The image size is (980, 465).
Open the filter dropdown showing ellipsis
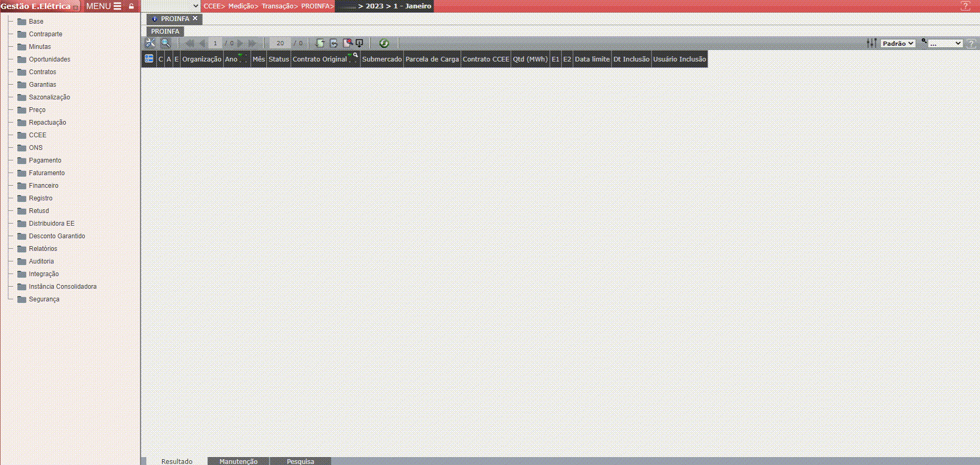click(x=945, y=44)
